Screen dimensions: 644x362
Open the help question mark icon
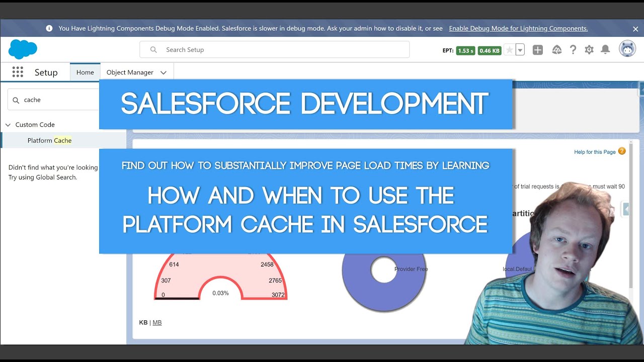pyautogui.click(x=573, y=50)
